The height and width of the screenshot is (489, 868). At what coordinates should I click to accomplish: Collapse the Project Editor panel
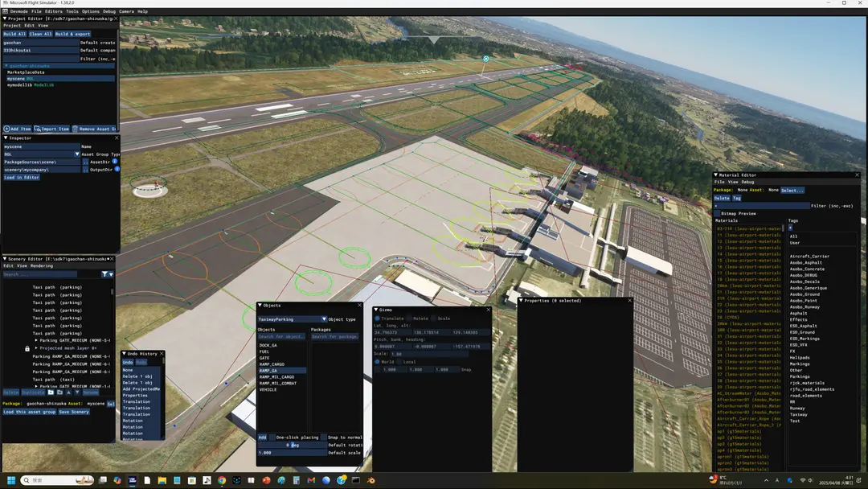point(5,18)
